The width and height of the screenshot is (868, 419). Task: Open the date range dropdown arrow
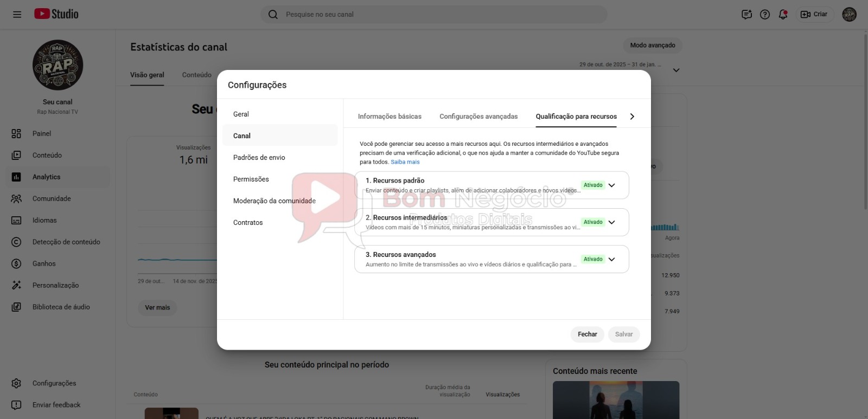point(676,70)
